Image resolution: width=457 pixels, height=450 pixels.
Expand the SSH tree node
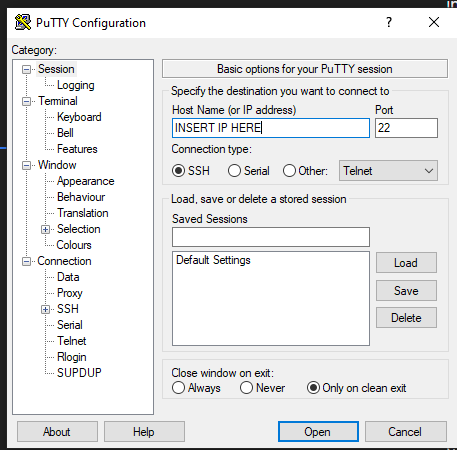(45, 309)
